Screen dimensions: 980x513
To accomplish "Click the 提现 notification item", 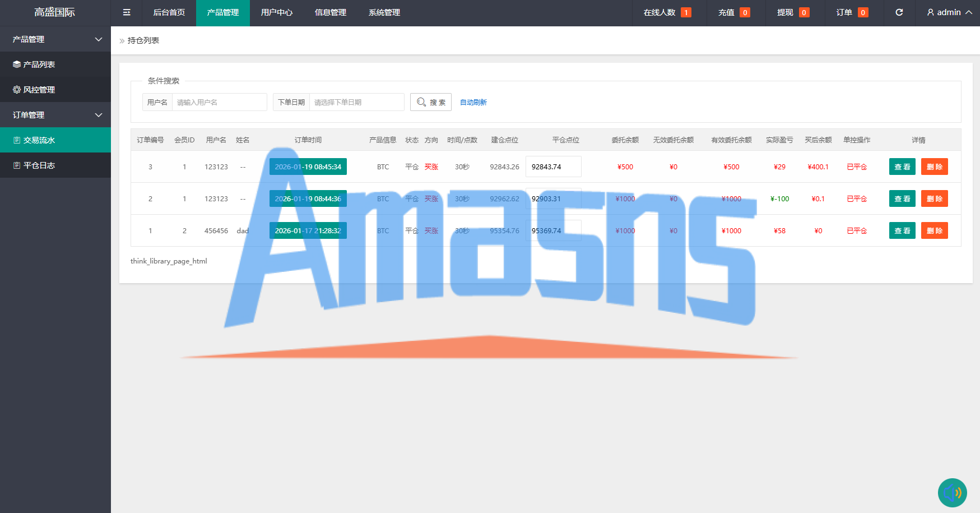I will (793, 12).
